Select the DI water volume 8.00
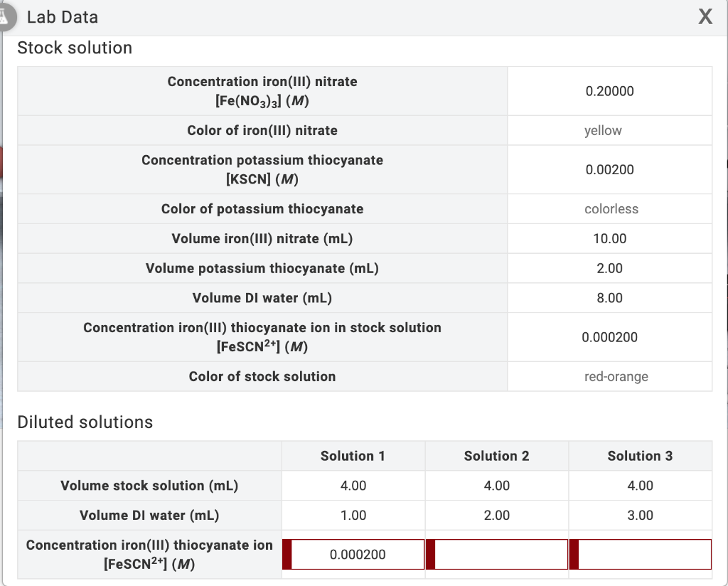 pyautogui.click(x=609, y=298)
